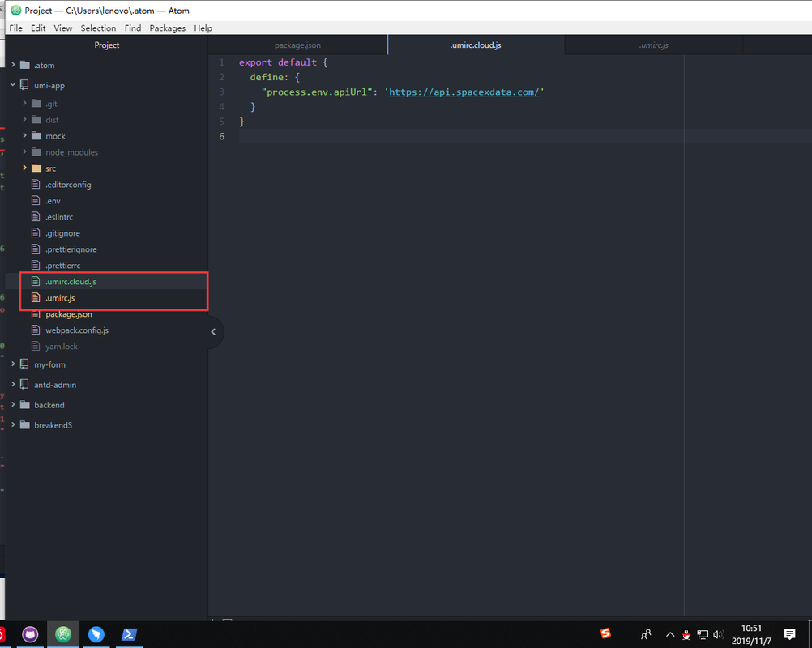The image size is (812, 648).
Task: Click the .umirc.cloud.js file icon
Action: (x=36, y=281)
